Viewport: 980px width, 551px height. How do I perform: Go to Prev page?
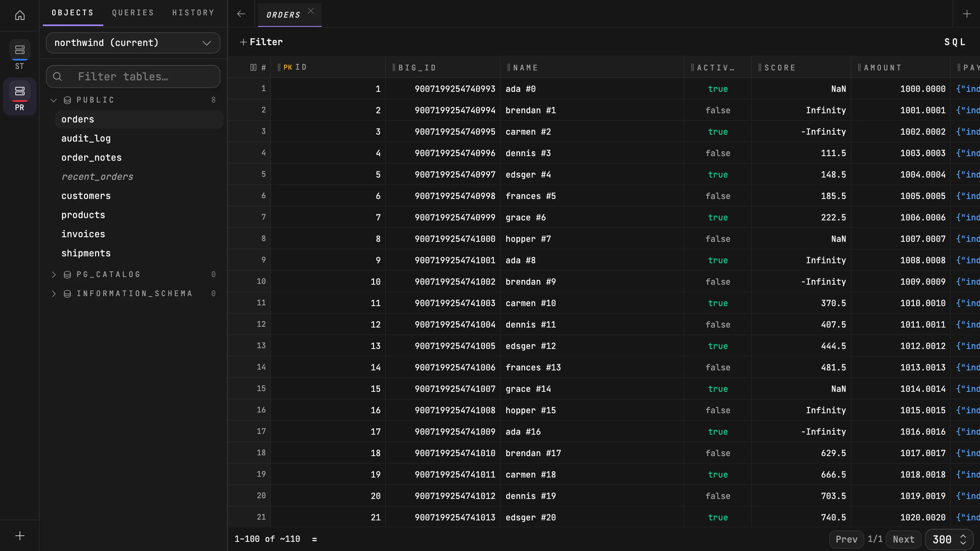tap(846, 540)
